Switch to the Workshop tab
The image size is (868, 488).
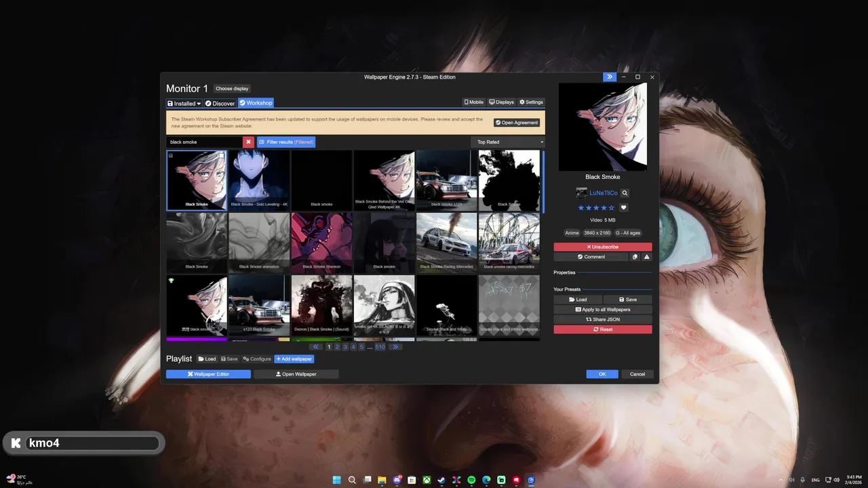coord(256,103)
